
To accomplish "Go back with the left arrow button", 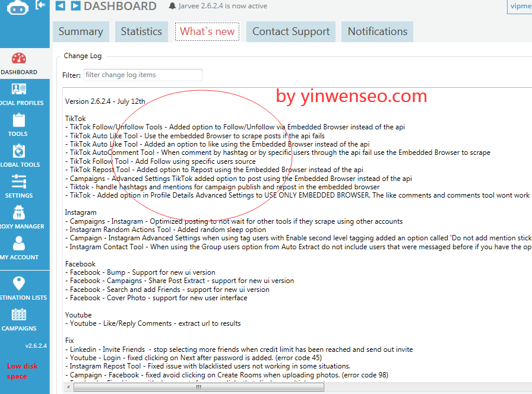I will coord(61,6).
